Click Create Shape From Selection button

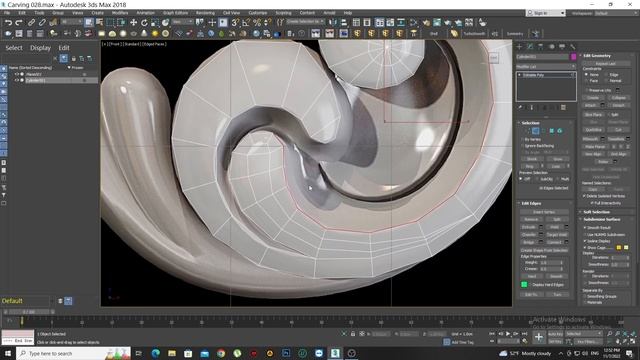[x=544, y=250]
